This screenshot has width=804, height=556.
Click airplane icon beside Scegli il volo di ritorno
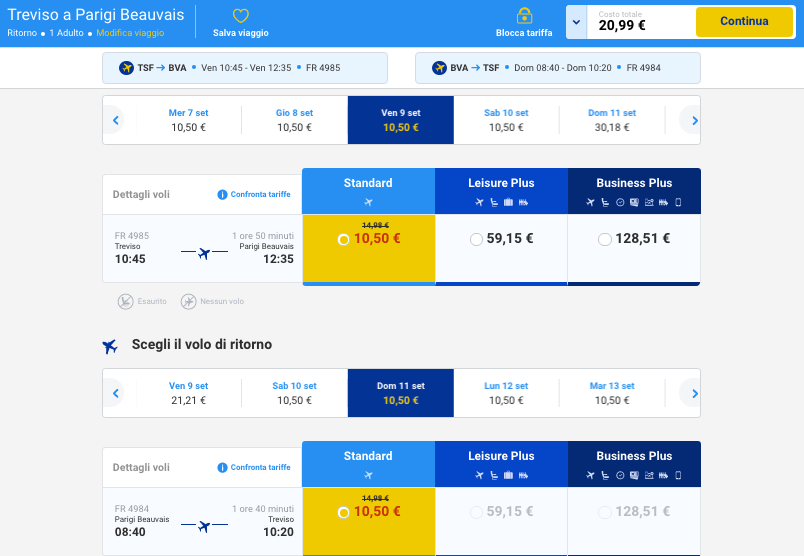[110, 346]
